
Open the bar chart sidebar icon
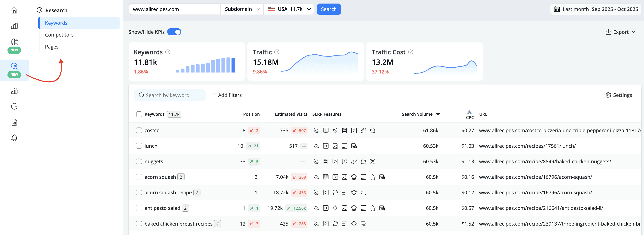pos(14,26)
